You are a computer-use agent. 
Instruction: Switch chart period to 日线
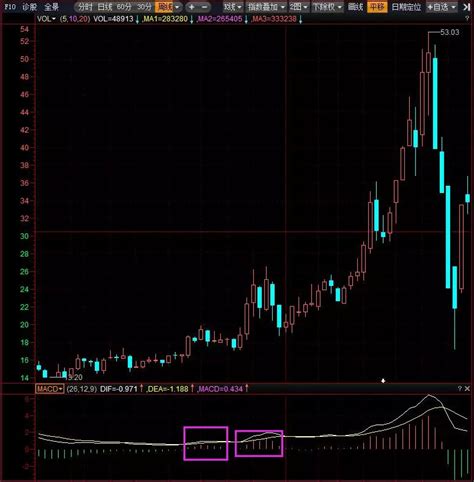pyautogui.click(x=105, y=7)
